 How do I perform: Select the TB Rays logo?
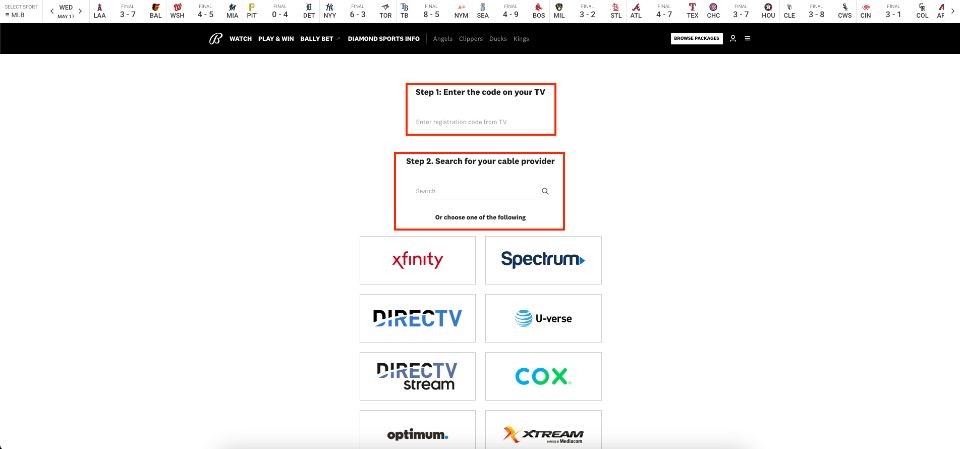(x=404, y=7)
